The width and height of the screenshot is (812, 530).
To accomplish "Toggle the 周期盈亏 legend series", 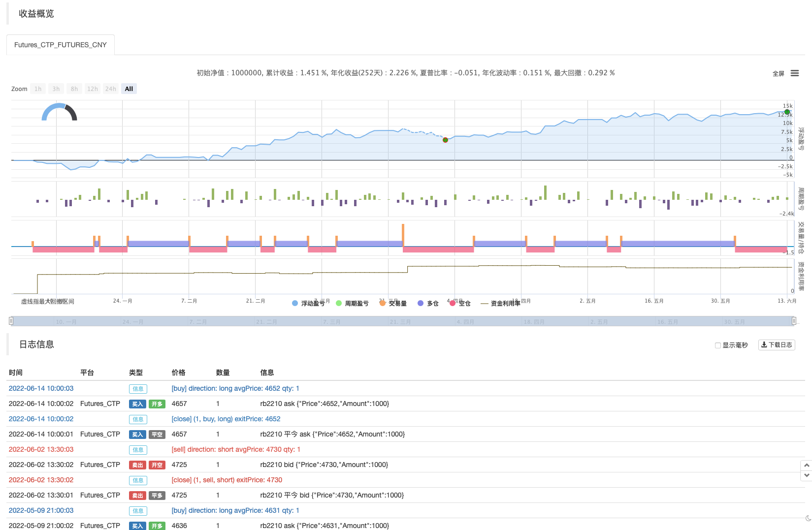I will (x=352, y=304).
